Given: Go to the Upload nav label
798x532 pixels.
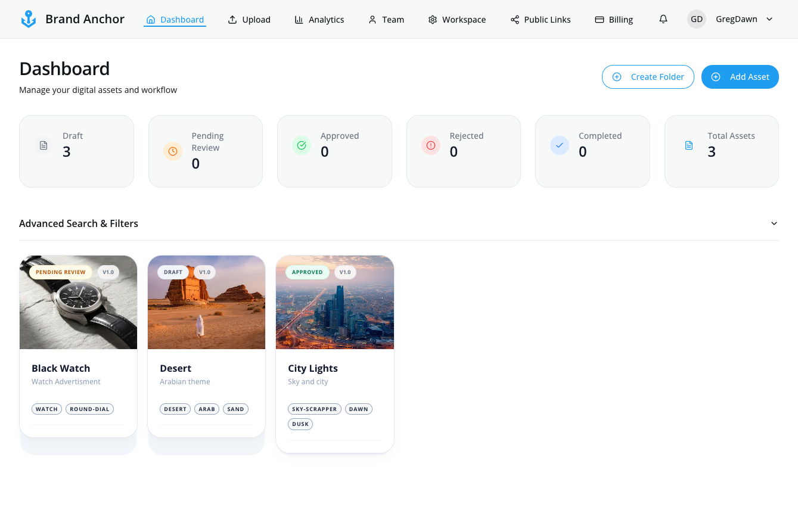Looking at the screenshot, I should pos(256,20).
